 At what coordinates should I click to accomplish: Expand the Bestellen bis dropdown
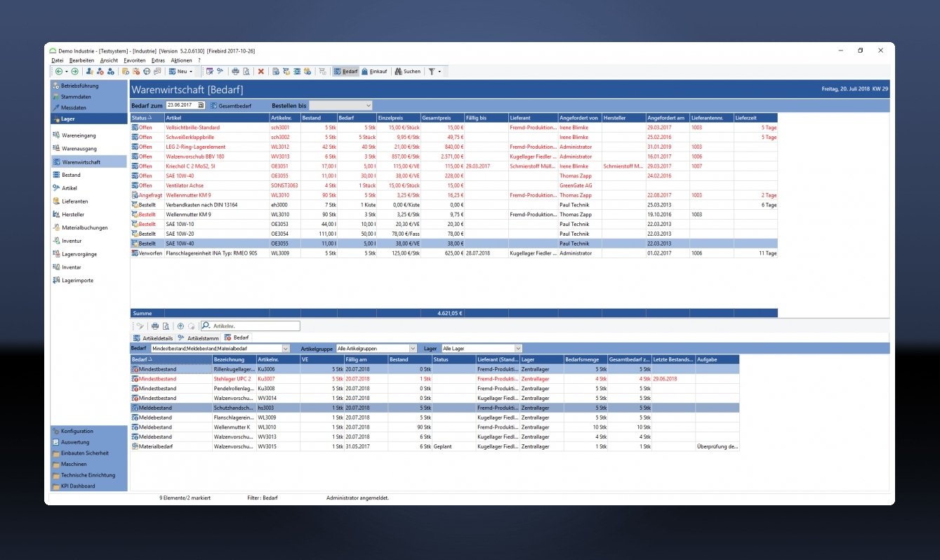click(x=369, y=105)
